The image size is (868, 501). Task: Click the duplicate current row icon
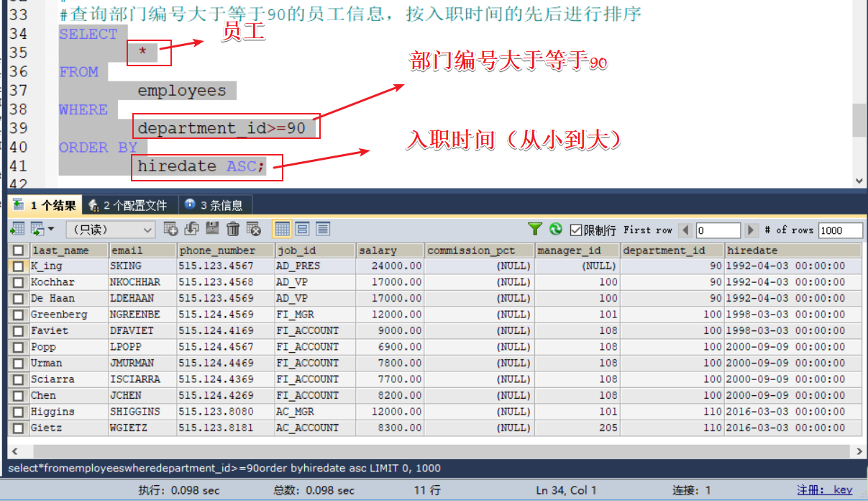point(191,230)
